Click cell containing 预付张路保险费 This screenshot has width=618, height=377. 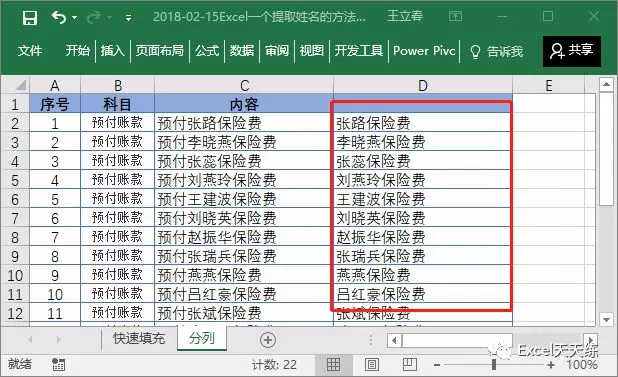tap(244, 123)
